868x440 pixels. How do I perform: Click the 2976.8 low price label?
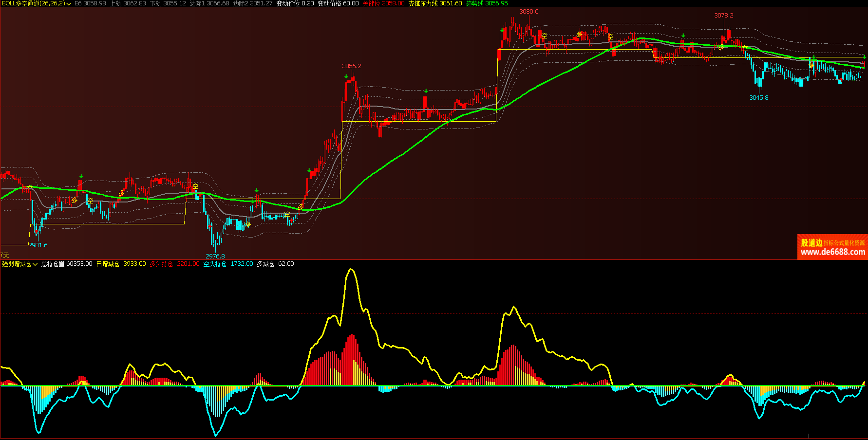pos(215,256)
